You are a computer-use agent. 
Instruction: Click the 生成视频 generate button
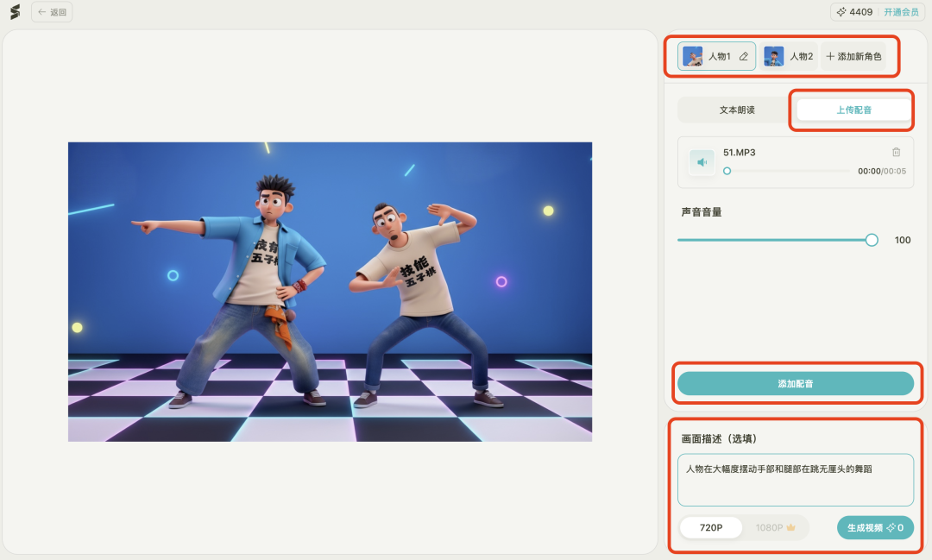(874, 527)
